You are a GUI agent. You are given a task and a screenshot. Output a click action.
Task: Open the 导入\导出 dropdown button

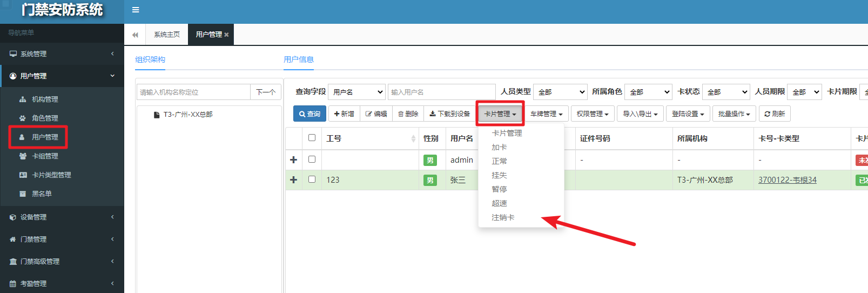640,114
